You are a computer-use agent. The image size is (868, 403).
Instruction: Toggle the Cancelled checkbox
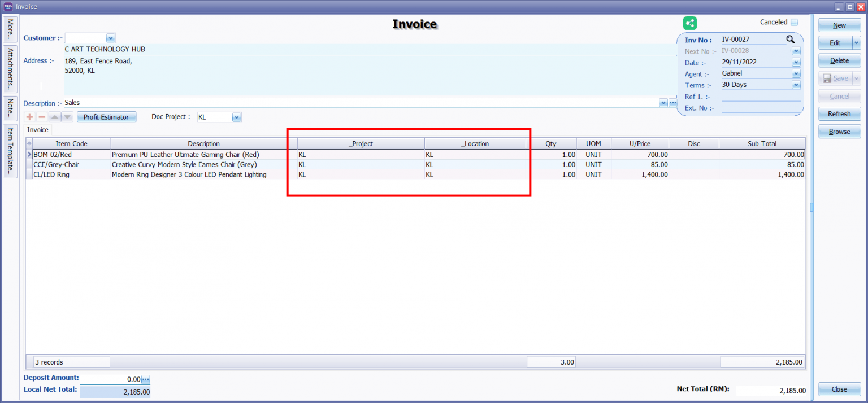[796, 21]
